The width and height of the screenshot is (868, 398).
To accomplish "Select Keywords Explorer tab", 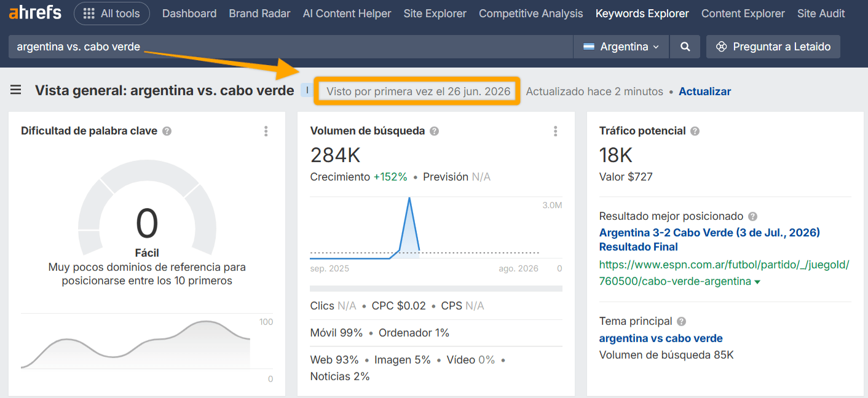I will [x=642, y=14].
